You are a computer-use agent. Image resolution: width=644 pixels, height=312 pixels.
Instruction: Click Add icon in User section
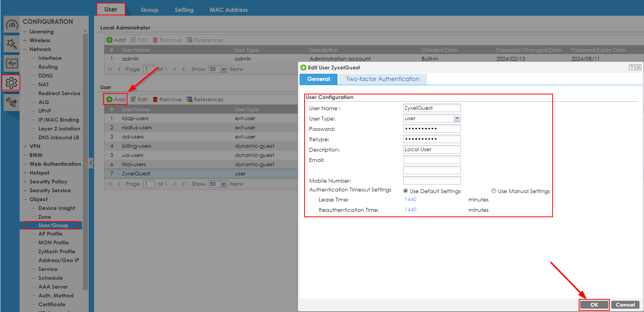point(109,99)
